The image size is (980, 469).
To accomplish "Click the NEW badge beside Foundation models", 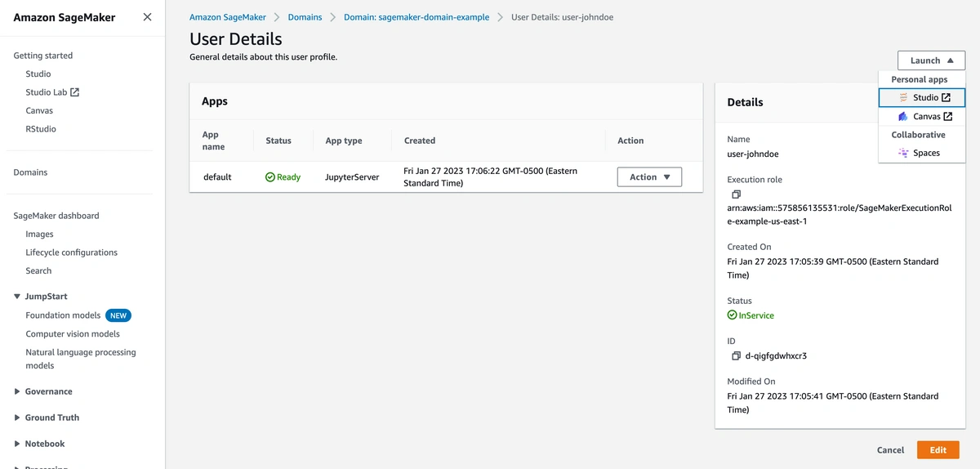I will coord(118,315).
